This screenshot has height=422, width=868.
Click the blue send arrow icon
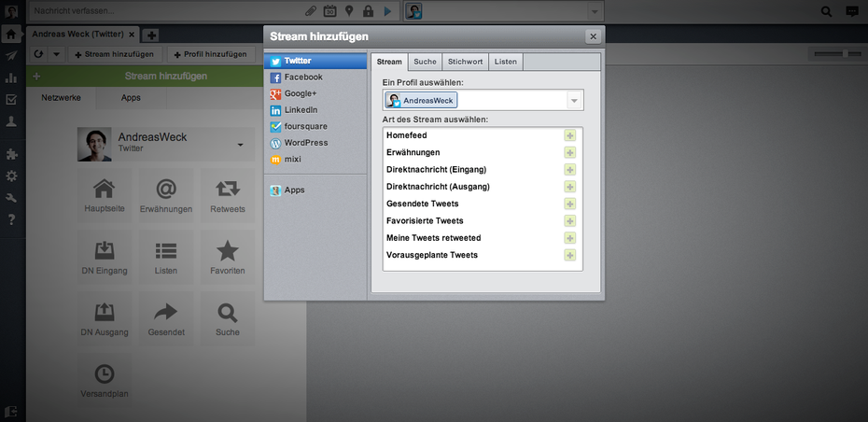387,11
